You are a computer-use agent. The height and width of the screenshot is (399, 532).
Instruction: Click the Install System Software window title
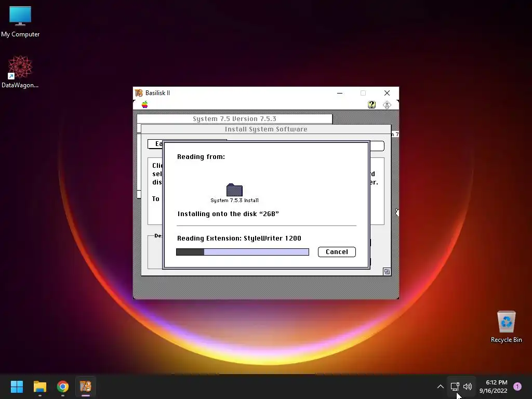point(266,129)
